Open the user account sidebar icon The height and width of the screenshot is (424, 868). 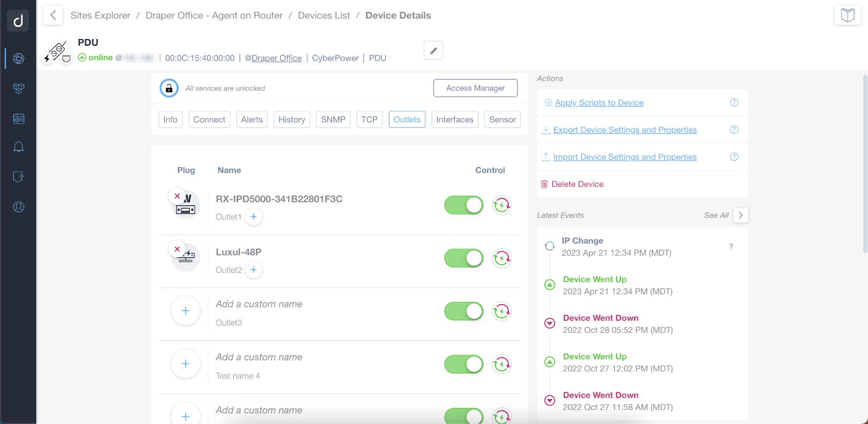tap(18, 207)
